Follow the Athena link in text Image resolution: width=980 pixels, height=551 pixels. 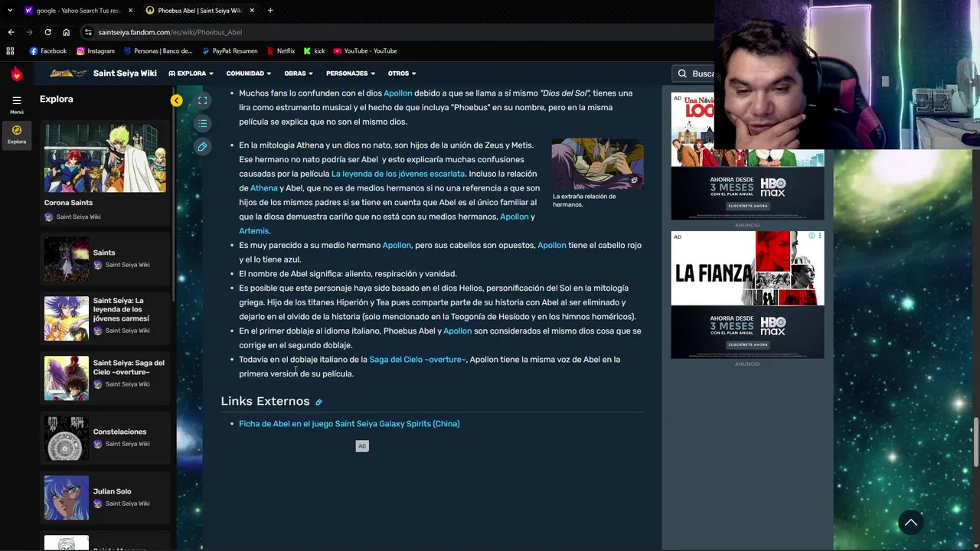click(263, 188)
